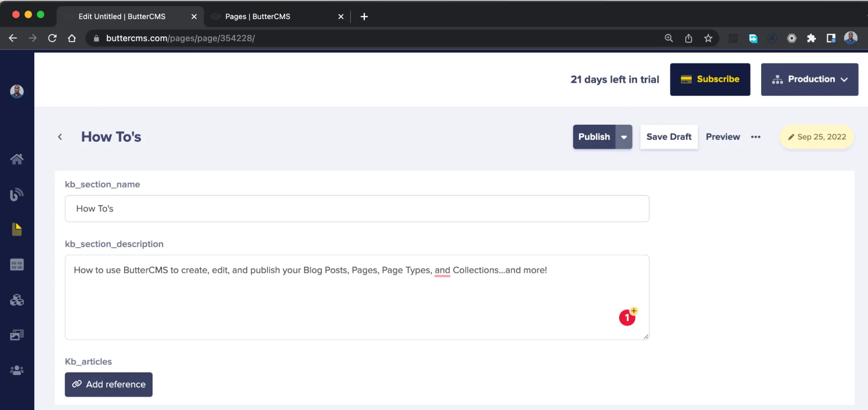Click the Sep 25, 2022 date pill
Screen dimensions: 868x410
click(x=817, y=137)
